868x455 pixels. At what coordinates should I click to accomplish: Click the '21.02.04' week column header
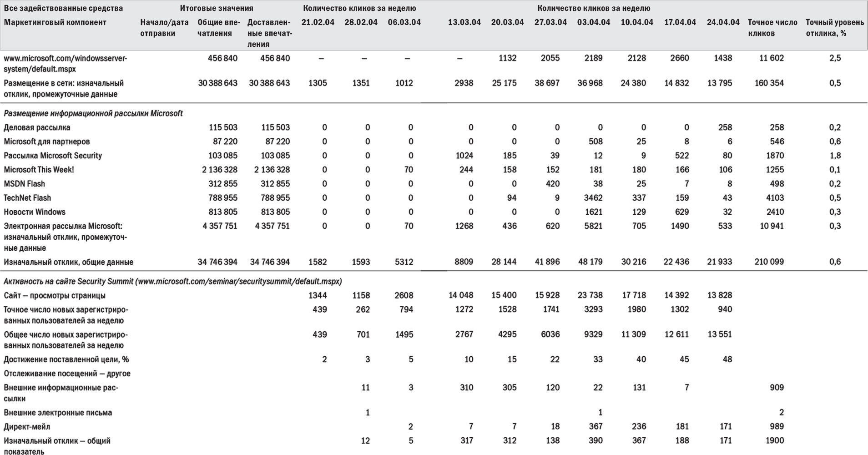(318, 22)
